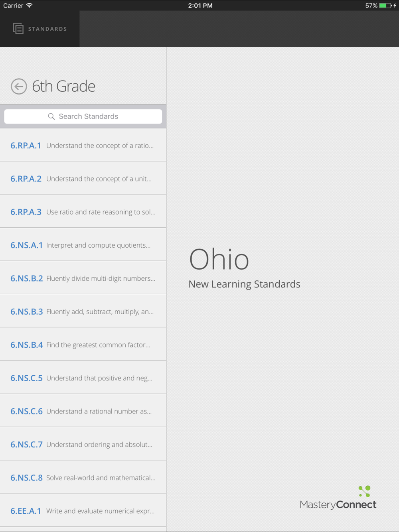The width and height of the screenshot is (399, 532).
Task: Choose 6.NS.B.3 fluently add, subtract, multiply
Action: tap(83, 311)
